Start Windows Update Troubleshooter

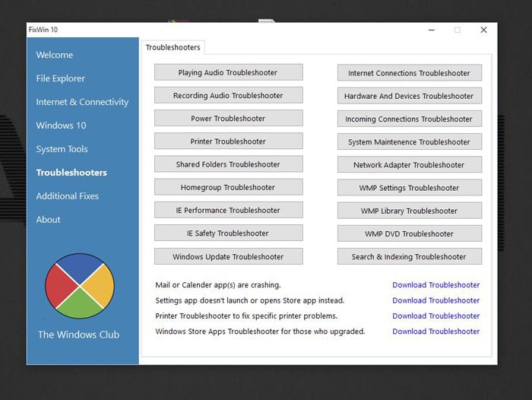pos(228,256)
